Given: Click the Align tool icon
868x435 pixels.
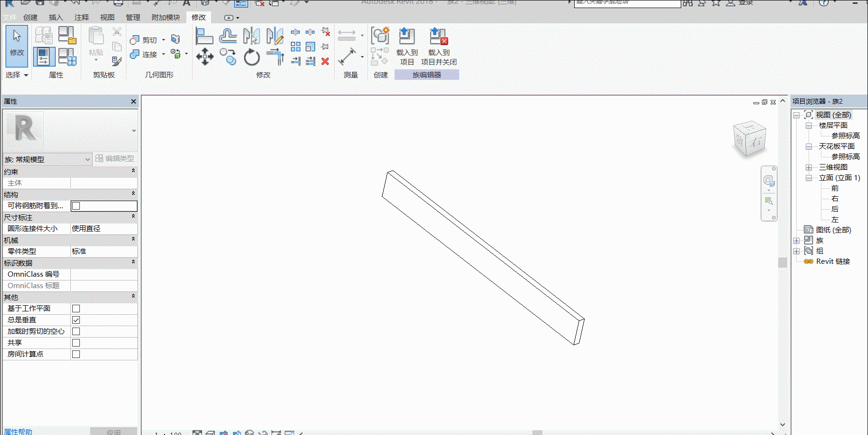Looking at the screenshot, I should coord(204,36).
